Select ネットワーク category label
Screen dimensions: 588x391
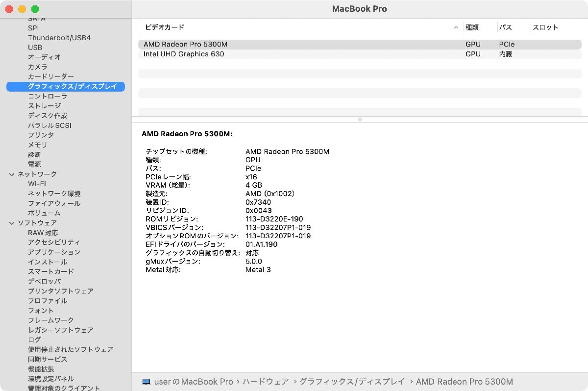[x=37, y=174]
